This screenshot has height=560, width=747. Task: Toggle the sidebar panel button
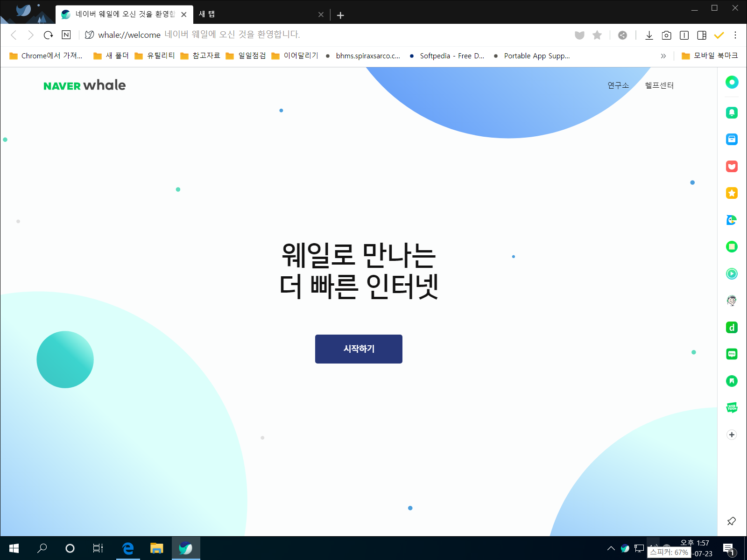click(x=702, y=35)
